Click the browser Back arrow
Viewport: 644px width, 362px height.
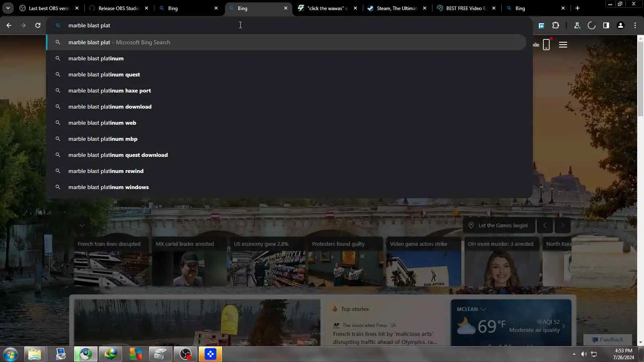tap(9, 25)
